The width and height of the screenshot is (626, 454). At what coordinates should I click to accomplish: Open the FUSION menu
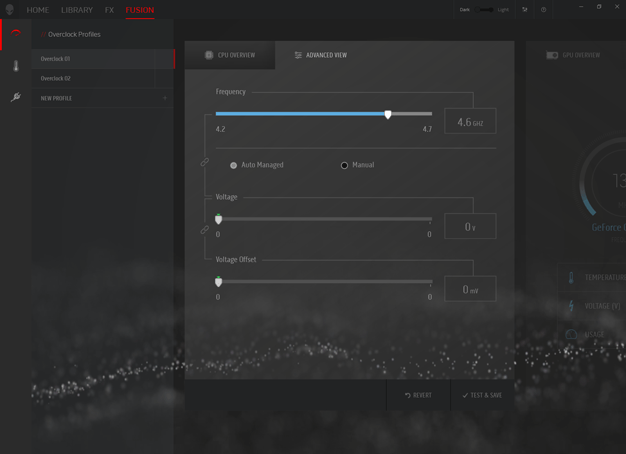(x=140, y=10)
